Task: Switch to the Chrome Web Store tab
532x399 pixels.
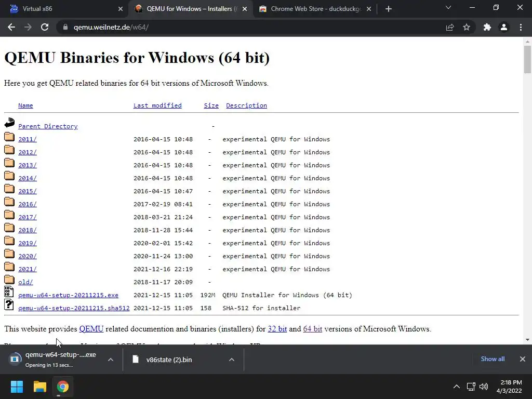Action: (315, 9)
